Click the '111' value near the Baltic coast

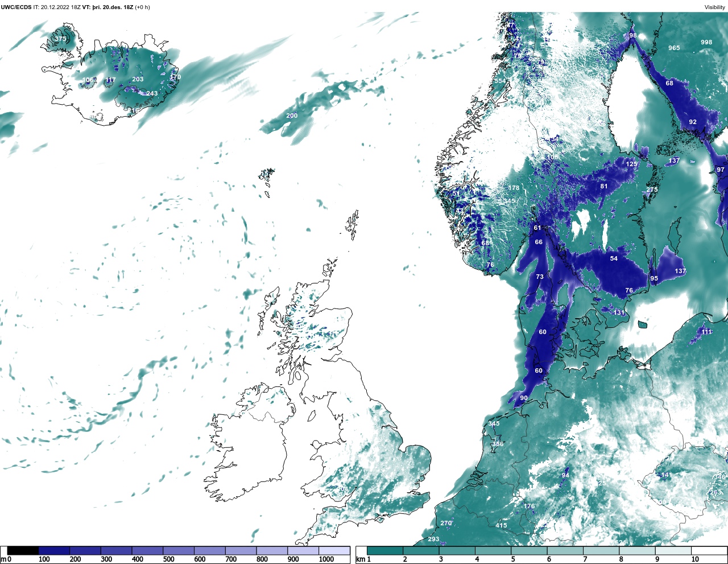tap(706, 332)
